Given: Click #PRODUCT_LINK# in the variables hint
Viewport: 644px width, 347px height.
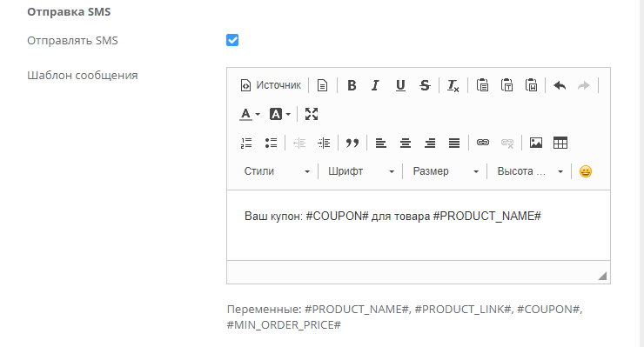Looking at the screenshot, I should point(463,310).
